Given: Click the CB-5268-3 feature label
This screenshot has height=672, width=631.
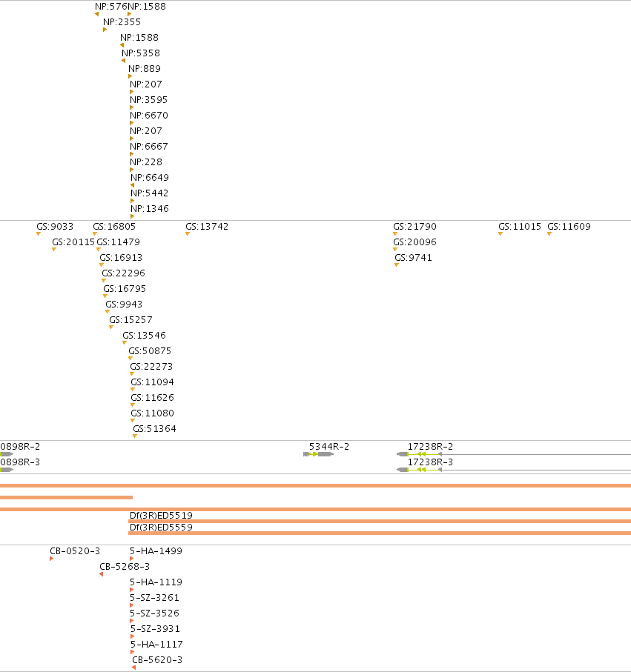Looking at the screenshot, I should (x=125, y=567).
